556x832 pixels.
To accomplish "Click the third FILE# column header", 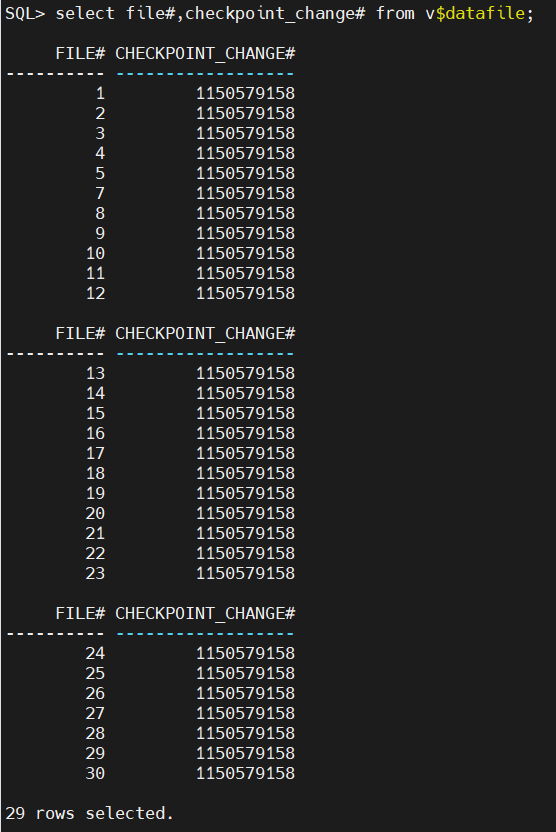I will coord(80,614).
